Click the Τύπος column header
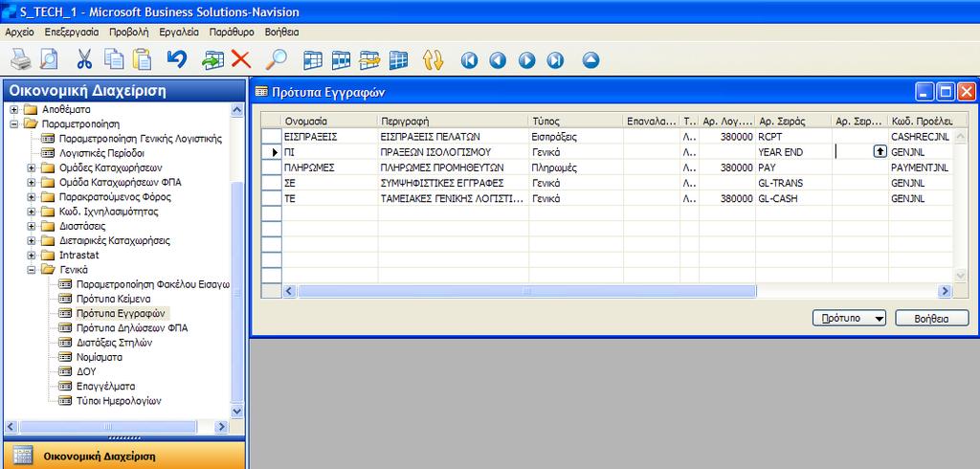Viewport: 980px width, 469px height. pyautogui.click(x=576, y=121)
